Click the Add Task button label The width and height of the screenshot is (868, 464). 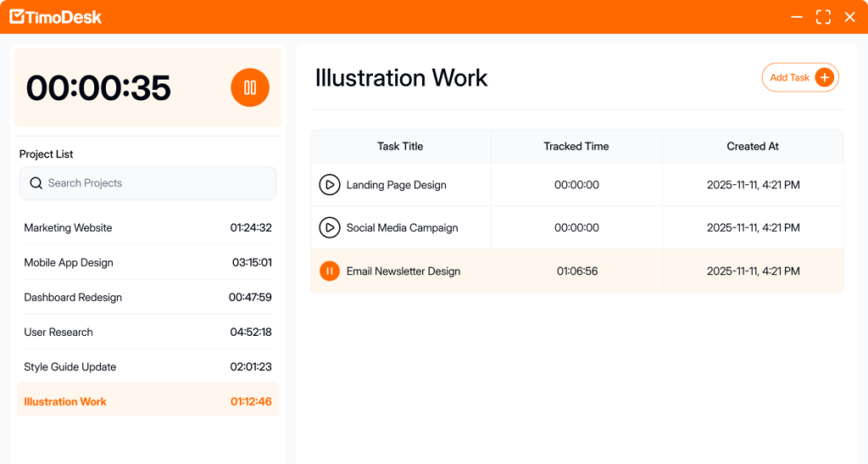tap(789, 77)
